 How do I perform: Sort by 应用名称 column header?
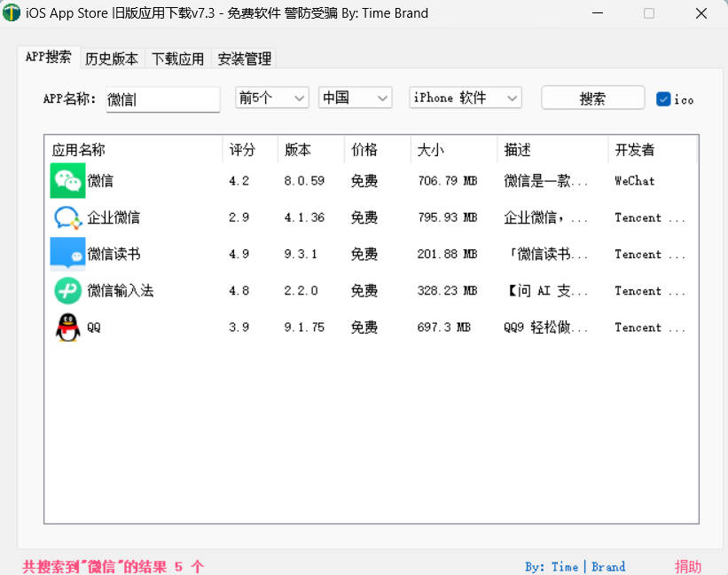click(133, 150)
